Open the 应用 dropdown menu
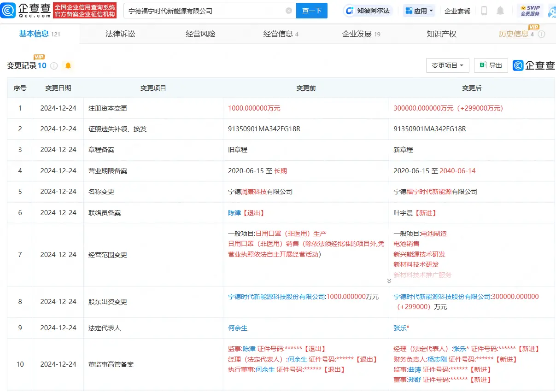The width and height of the screenshot is (556, 392). (x=418, y=10)
